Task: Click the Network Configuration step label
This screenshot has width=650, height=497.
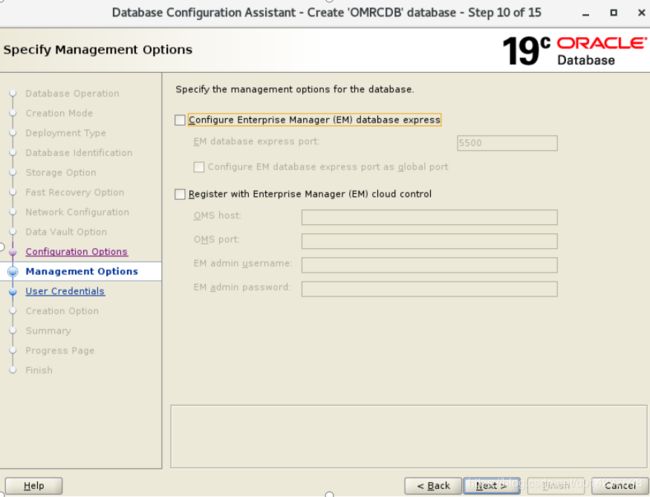Action: coord(77,212)
